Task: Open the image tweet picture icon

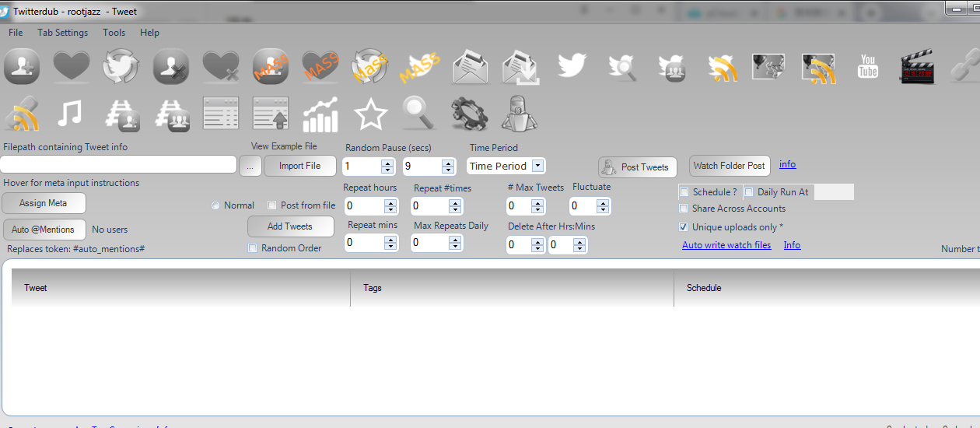Action: pyautogui.click(x=768, y=66)
